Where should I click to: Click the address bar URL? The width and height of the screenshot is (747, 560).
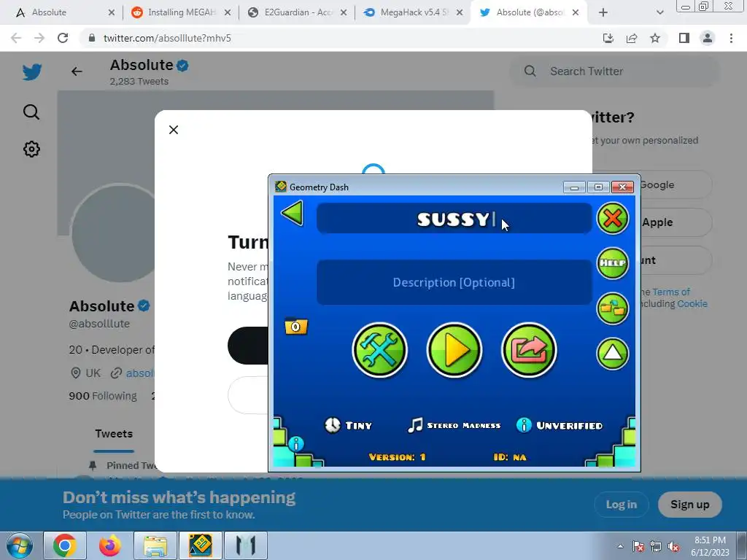point(167,38)
